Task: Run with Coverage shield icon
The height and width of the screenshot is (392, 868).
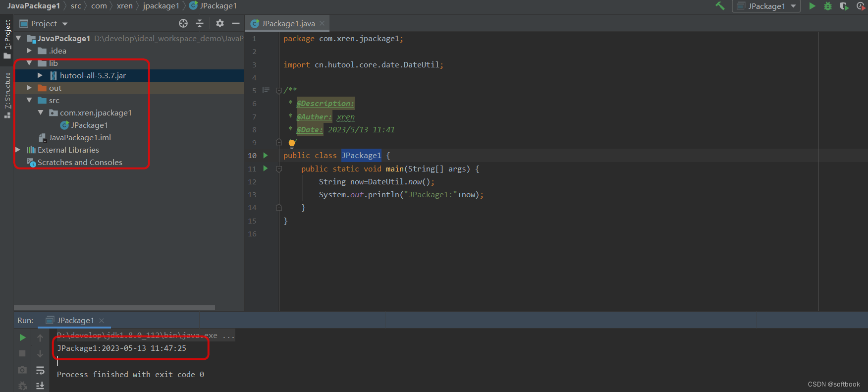Action: (844, 6)
